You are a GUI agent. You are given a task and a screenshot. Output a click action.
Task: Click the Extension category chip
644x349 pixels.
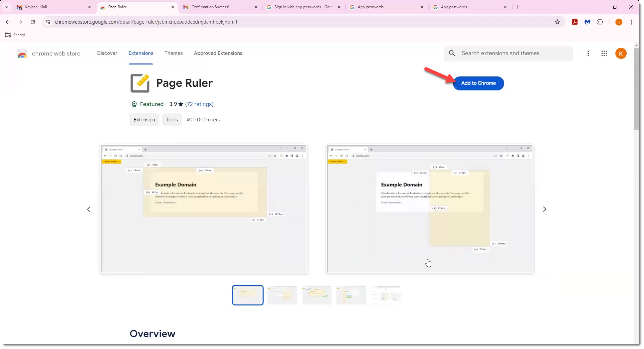[144, 120]
